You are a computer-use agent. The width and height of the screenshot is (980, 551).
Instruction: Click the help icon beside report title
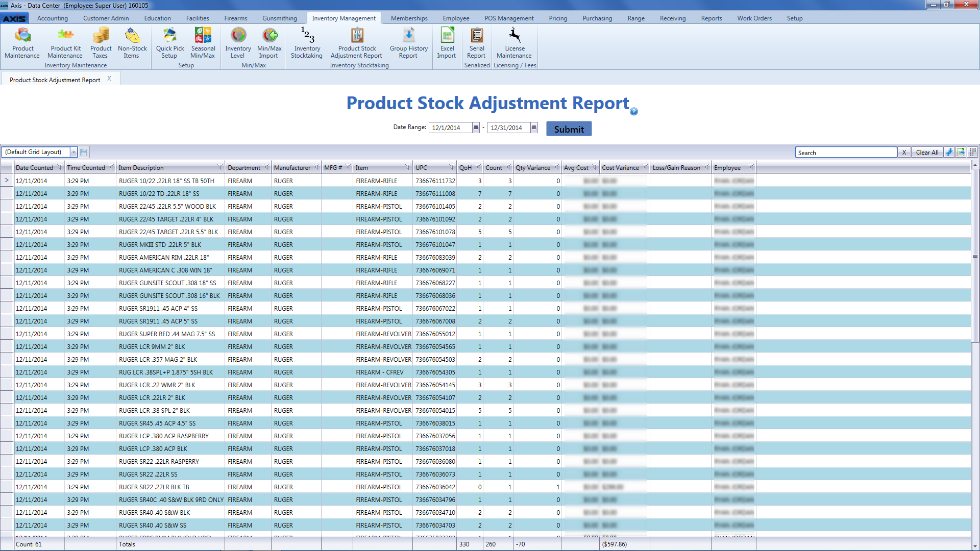(x=634, y=112)
